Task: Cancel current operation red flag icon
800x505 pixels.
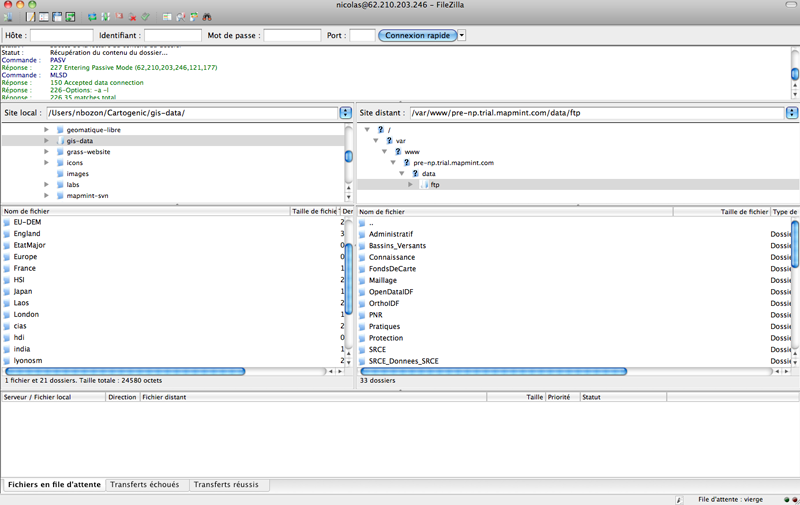Action: pos(119,17)
